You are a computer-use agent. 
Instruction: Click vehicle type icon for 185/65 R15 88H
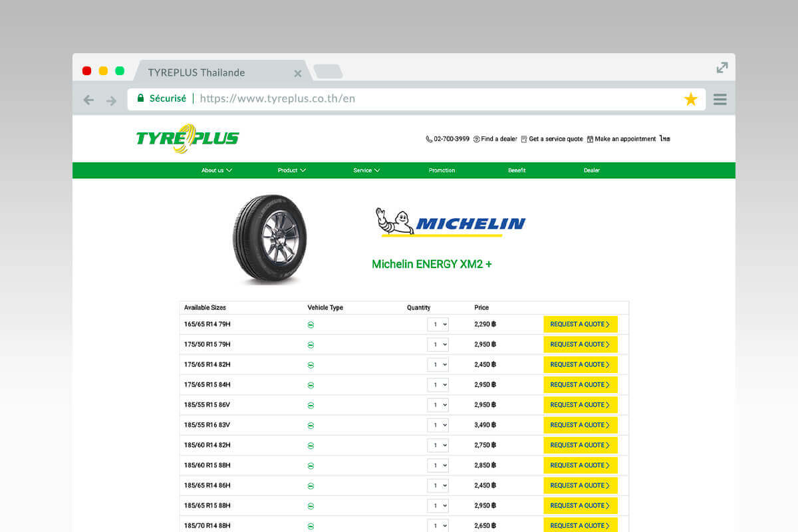(x=311, y=506)
